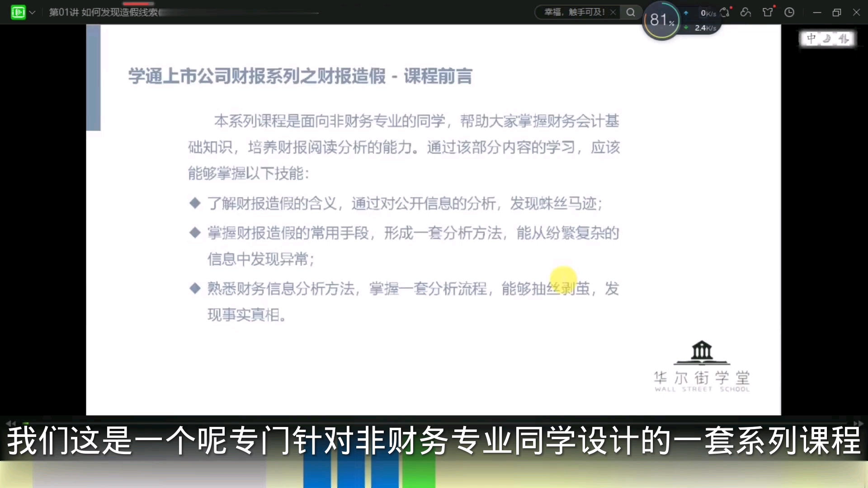The height and width of the screenshot is (488, 868).
Task: Click the slide heading 学通上市公司财报系列之财报造假 - 课程前言
Action: pyautogui.click(x=300, y=76)
